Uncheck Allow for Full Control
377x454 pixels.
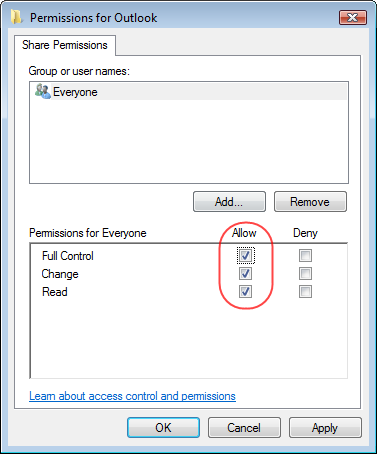[245, 256]
